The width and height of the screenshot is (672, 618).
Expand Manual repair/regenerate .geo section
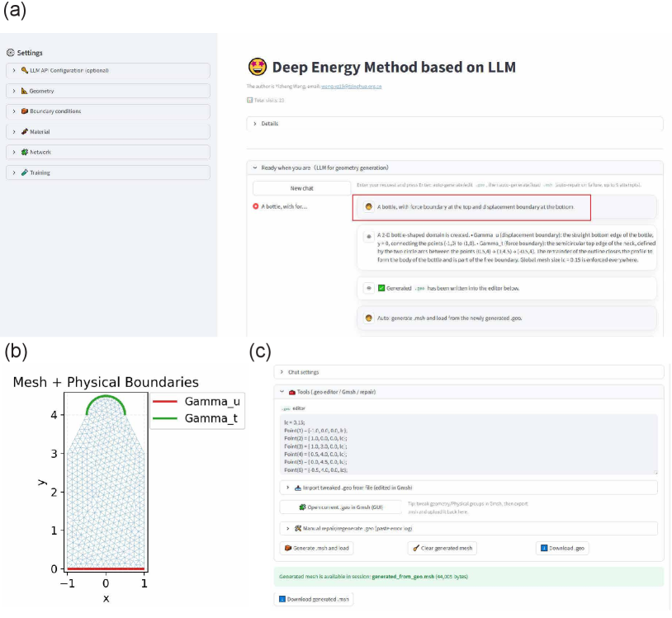pos(469,529)
